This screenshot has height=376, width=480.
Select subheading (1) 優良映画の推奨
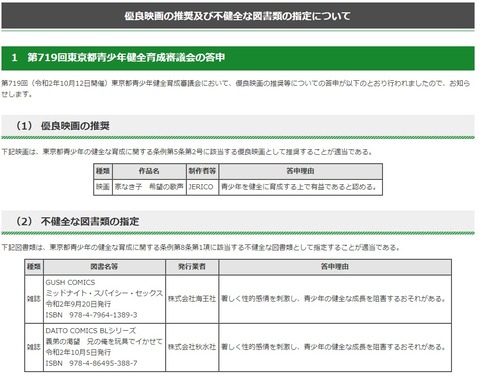[62, 126]
